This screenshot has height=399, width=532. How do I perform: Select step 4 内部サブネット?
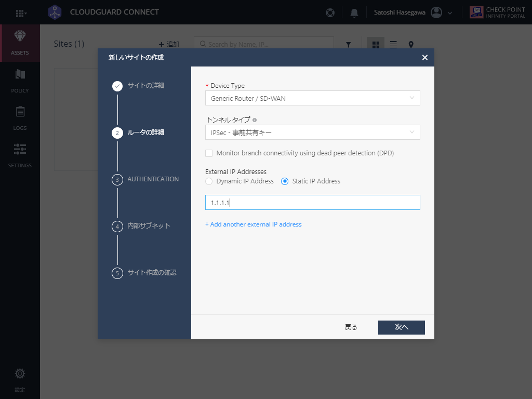click(x=141, y=226)
